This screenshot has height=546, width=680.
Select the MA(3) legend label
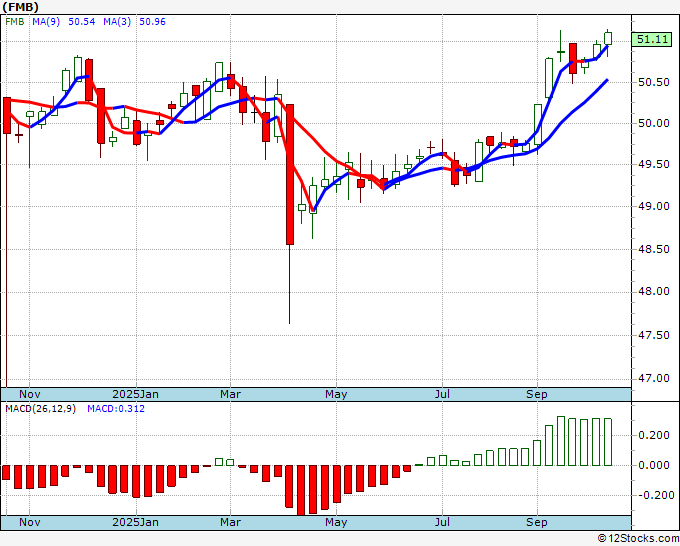(117, 22)
